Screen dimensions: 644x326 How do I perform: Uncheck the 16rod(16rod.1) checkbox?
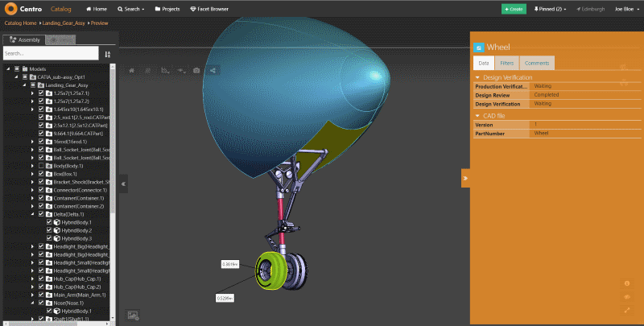tap(41, 142)
